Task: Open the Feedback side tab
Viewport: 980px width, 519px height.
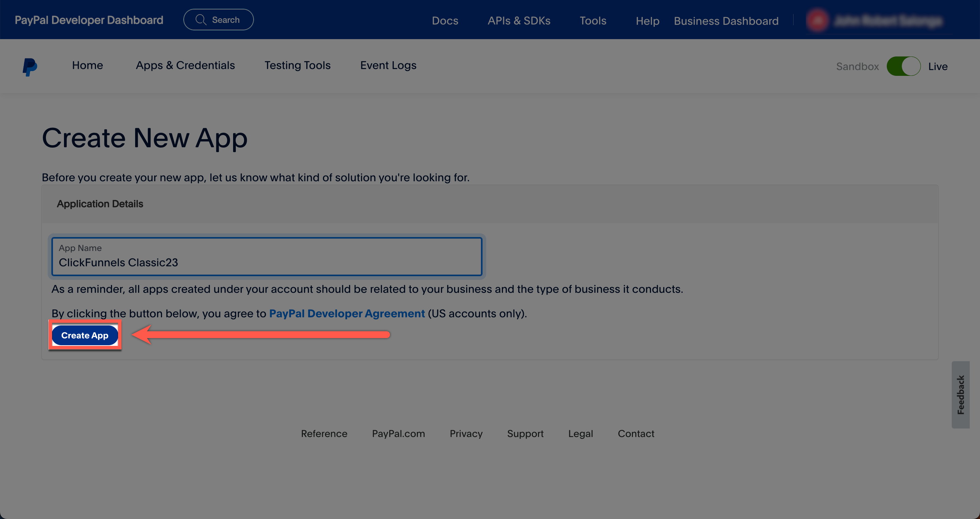Action: point(960,395)
